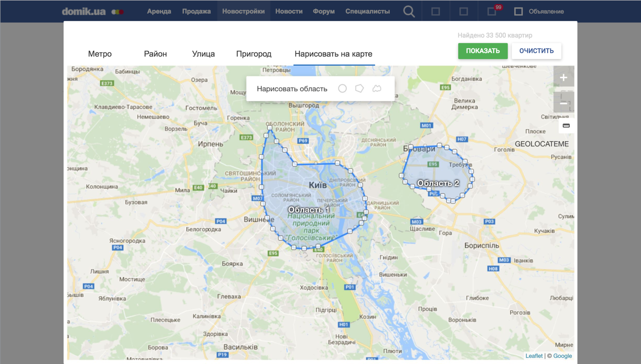Zoom in the map with plus
The height and width of the screenshot is (364, 641).
[x=564, y=78]
